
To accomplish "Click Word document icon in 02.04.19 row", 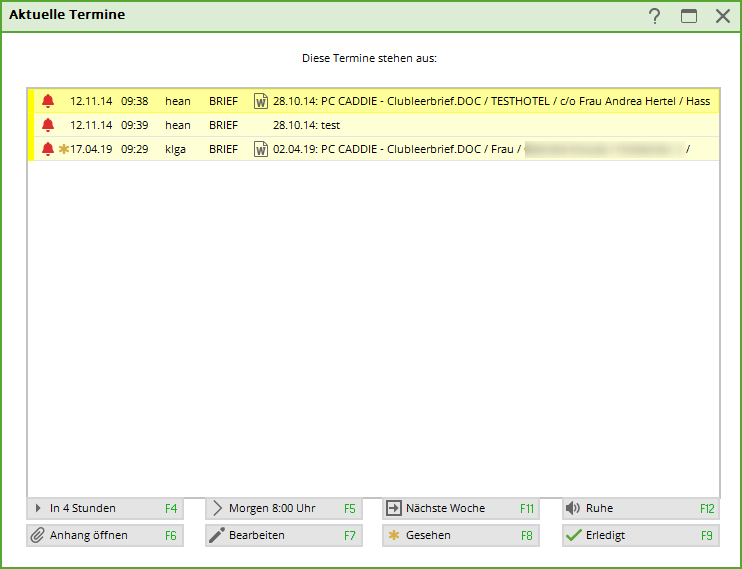I will (261, 149).
